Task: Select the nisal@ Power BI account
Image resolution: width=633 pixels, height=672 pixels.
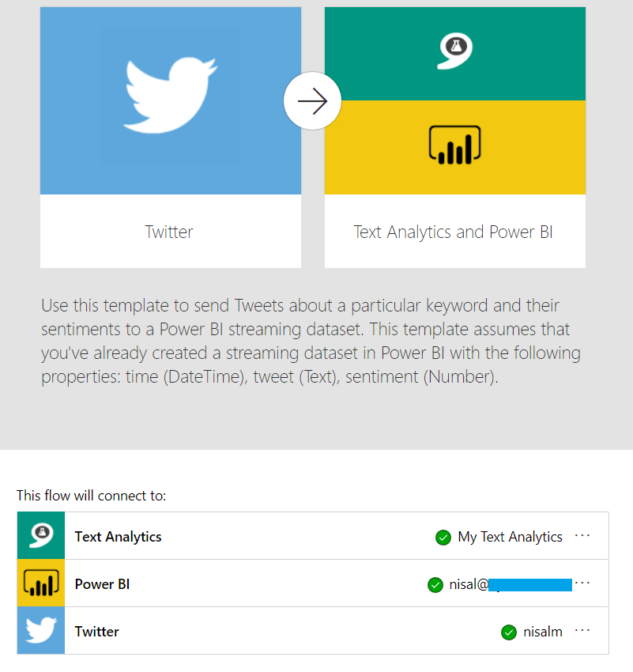Action: click(x=511, y=584)
